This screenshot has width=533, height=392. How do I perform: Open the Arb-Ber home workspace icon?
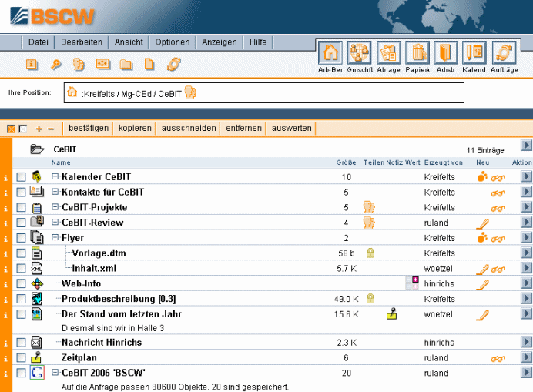pyautogui.click(x=330, y=53)
